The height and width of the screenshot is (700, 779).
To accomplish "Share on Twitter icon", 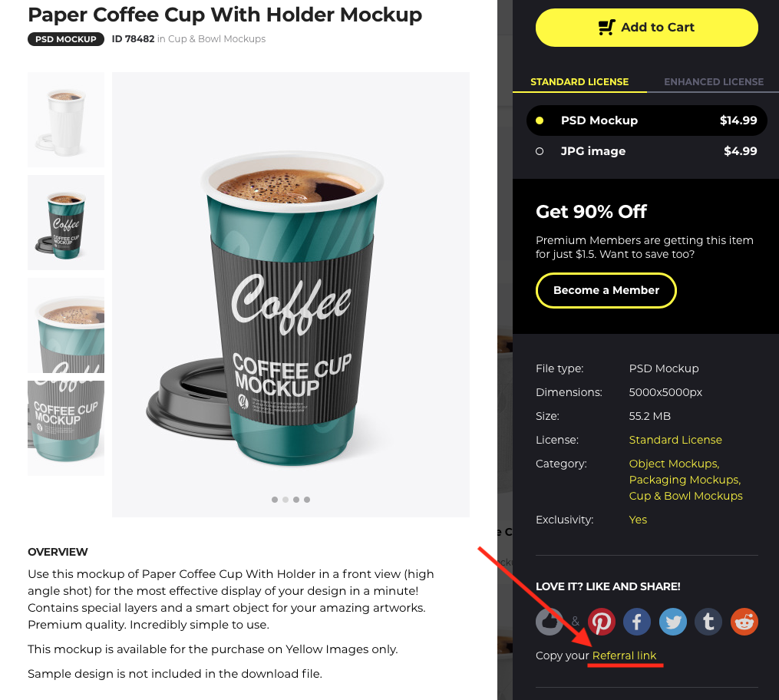I will pyautogui.click(x=672, y=622).
